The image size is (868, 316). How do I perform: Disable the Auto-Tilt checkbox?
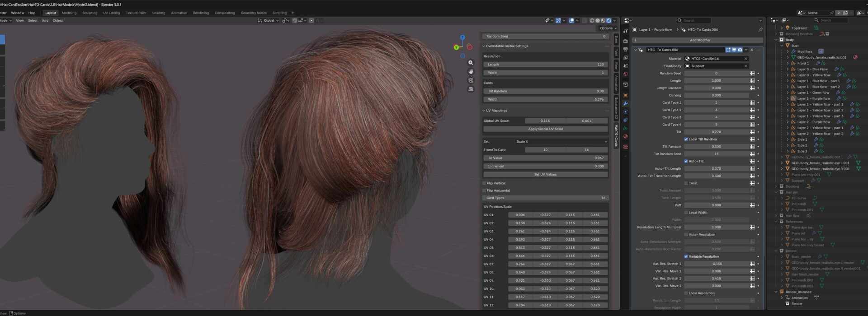click(x=686, y=161)
